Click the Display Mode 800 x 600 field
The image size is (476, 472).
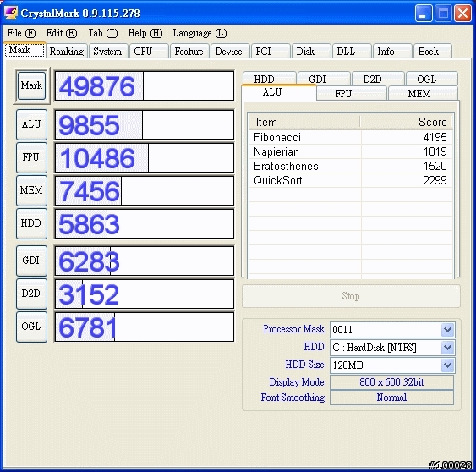click(x=392, y=382)
